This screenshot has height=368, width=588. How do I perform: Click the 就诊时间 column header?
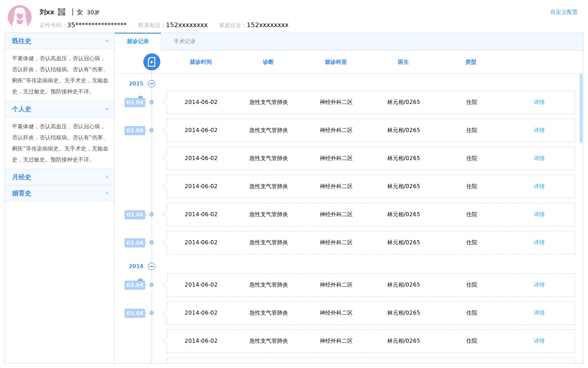201,62
